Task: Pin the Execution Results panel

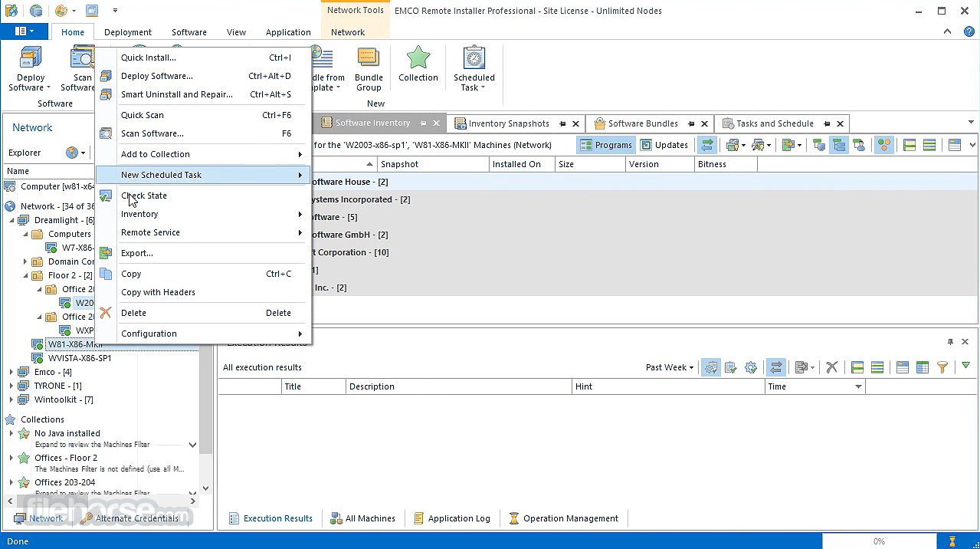Action: [950, 342]
